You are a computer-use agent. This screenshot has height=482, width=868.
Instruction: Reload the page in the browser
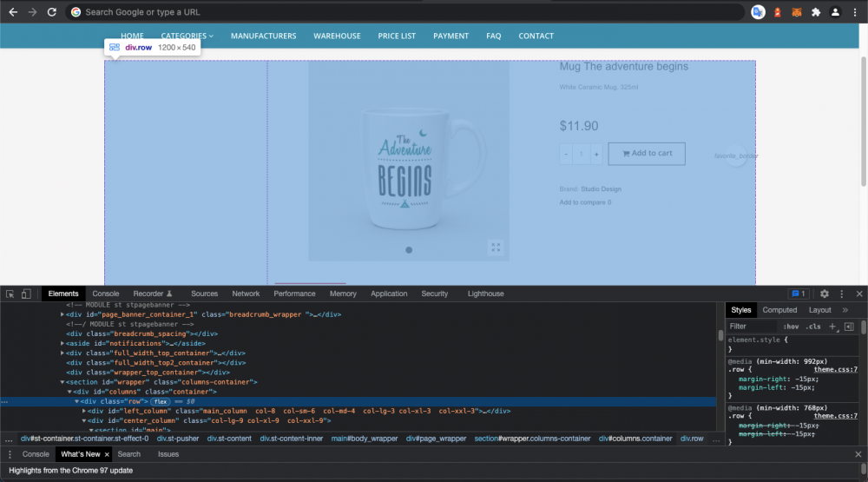click(x=52, y=12)
